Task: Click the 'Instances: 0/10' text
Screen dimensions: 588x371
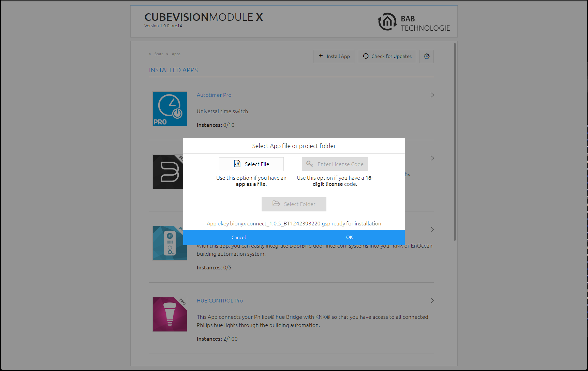Action: click(x=216, y=125)
